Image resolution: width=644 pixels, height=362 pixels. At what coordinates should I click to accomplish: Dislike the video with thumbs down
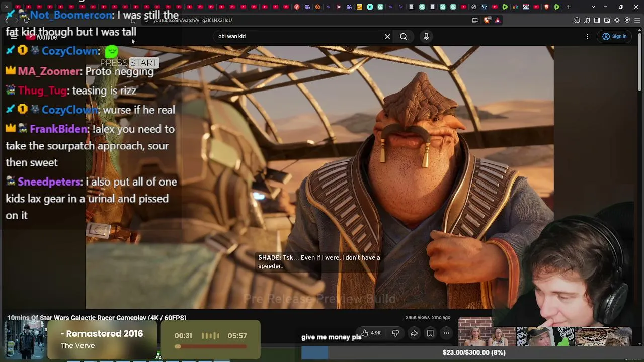pyautogui.click(x=395, y=333)
